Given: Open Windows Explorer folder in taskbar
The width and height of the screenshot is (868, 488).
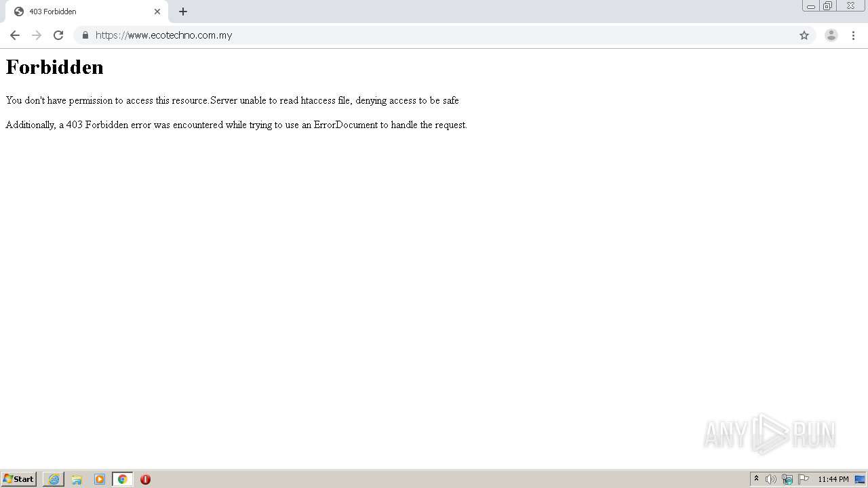Looking at the screenshot, I should coord(77,479).
